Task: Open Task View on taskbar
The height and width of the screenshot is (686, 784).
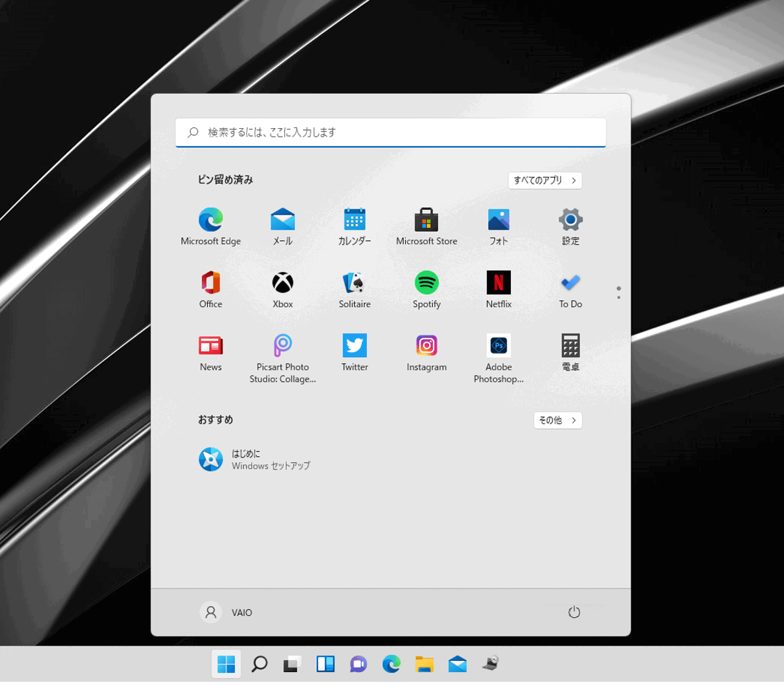Action: 292,664
